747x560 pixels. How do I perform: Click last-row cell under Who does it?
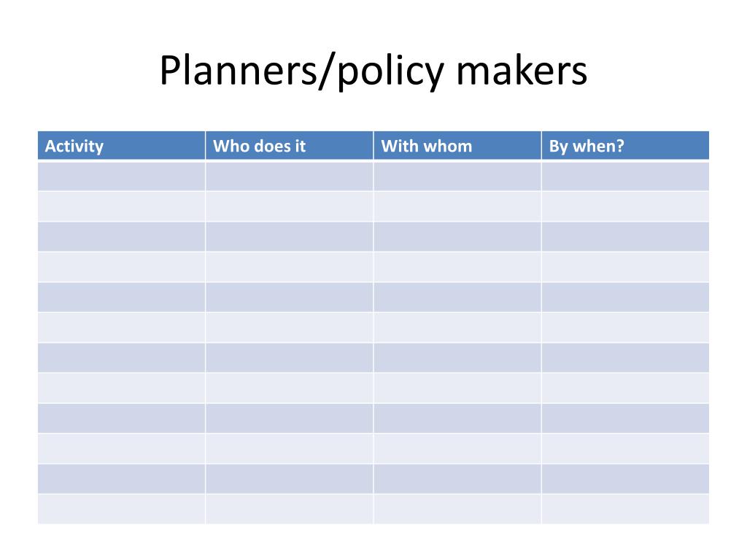pyautogui.click(x=289, y=509)
